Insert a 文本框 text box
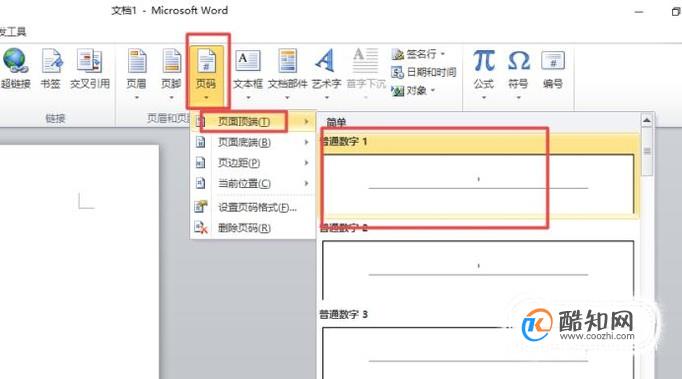 (x=248, y=73)
